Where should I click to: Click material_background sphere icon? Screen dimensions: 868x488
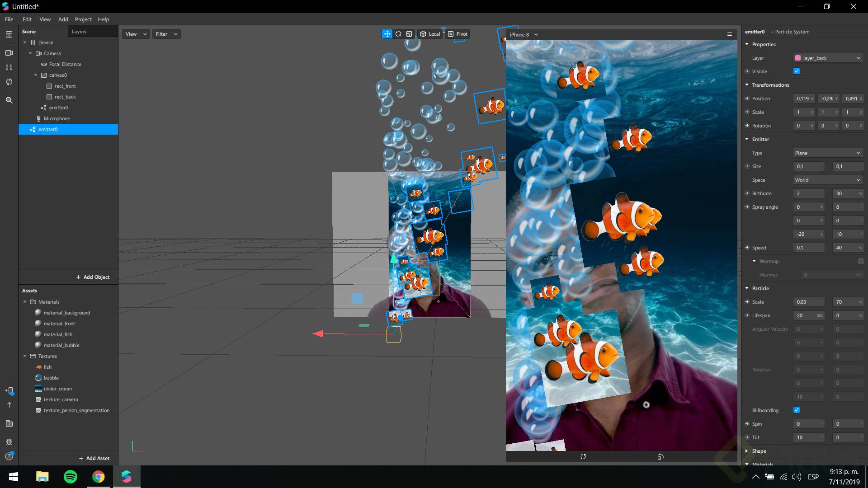point(38,313)
